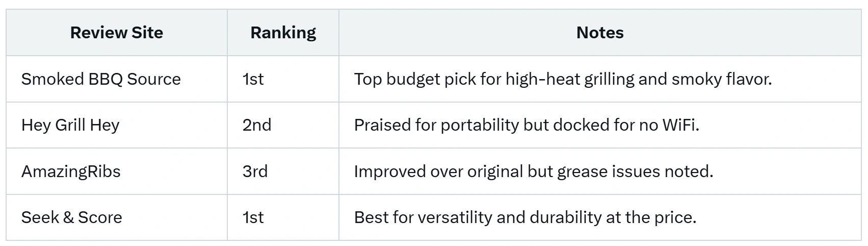
Task: Select the Smoked BBQ Source cell
Action: pyautogui.click(x=101, y=79)
